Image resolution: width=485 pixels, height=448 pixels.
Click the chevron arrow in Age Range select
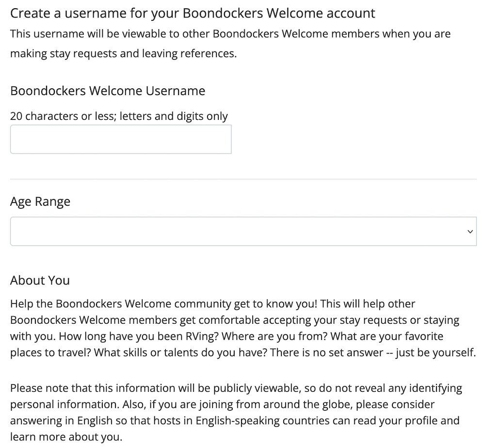(x=470, y=232)
